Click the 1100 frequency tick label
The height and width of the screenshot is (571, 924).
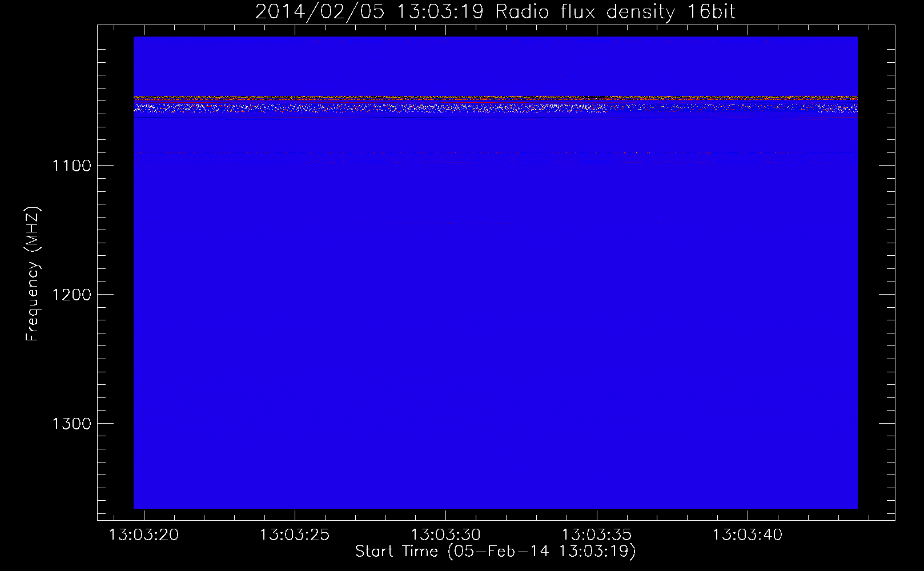[x=72, y=166]
